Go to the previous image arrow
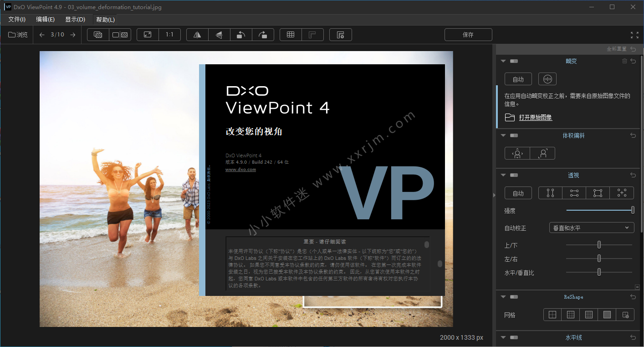Screen dimensions: 644x347 pos(42,35)
